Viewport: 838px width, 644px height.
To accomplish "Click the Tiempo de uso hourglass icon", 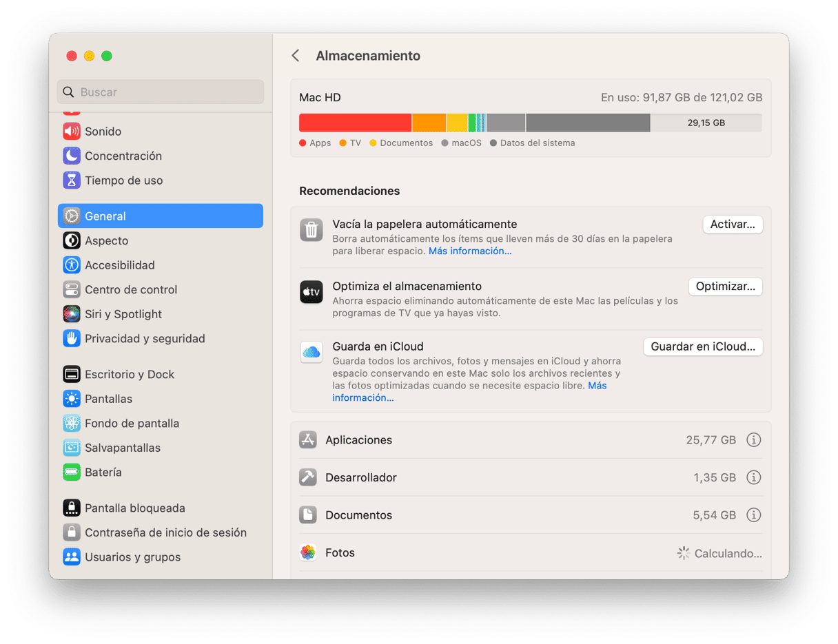I will [72, 180].
